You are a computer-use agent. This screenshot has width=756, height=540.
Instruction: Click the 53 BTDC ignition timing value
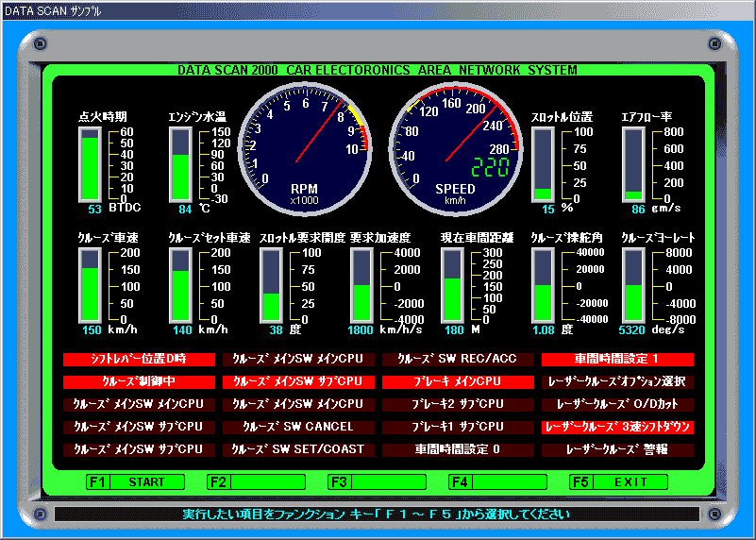point(94,210)
